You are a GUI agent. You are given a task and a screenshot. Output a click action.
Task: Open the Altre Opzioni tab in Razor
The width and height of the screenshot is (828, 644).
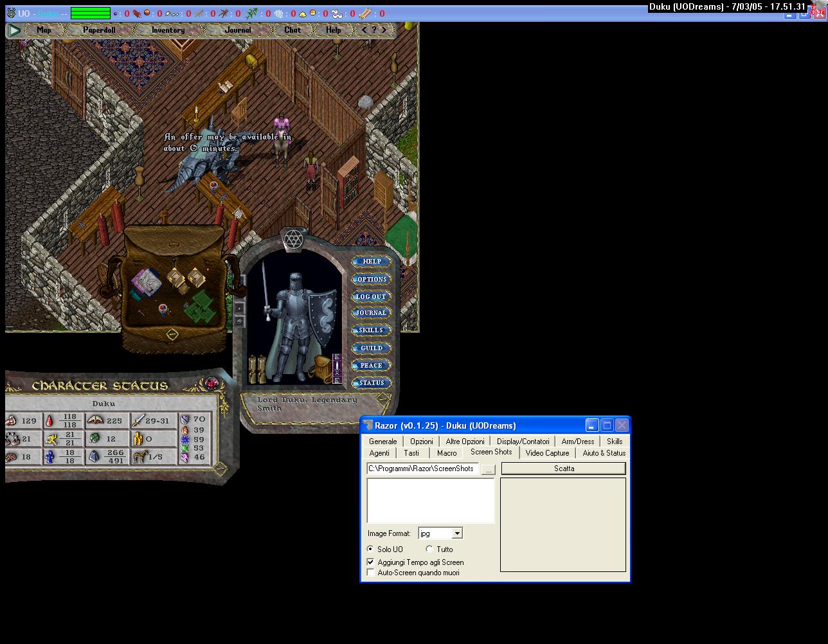point(465,442)
